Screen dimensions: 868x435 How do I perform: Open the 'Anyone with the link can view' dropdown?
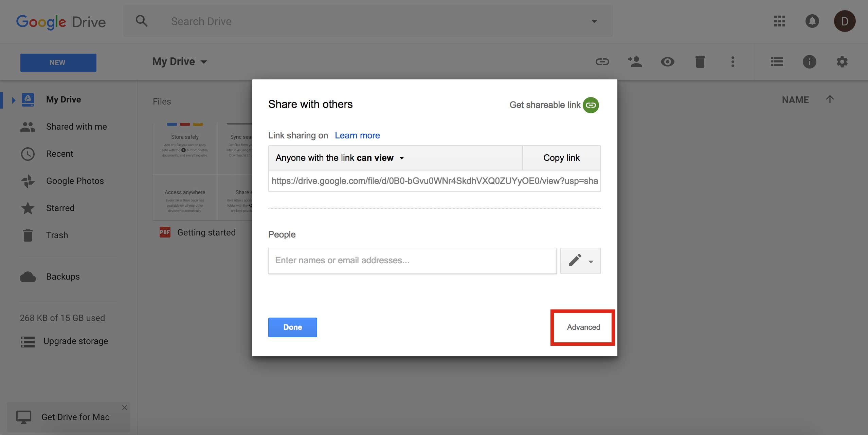(x=402, y=157)
